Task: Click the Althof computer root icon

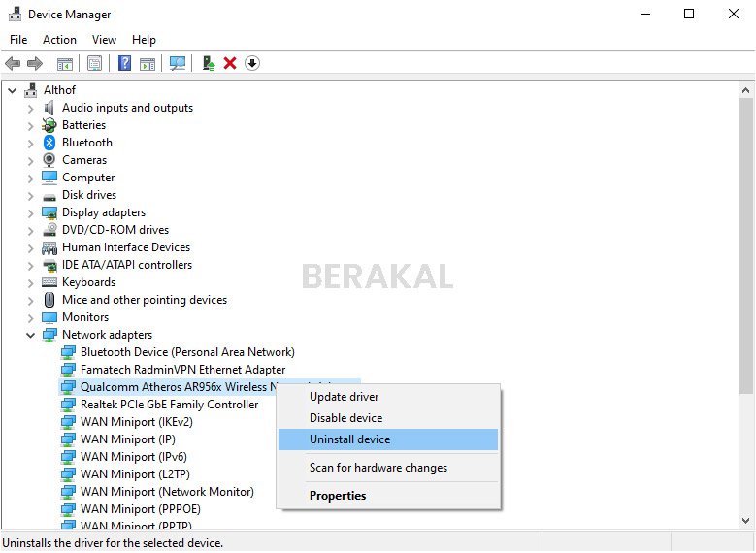Action: [31, 90]
